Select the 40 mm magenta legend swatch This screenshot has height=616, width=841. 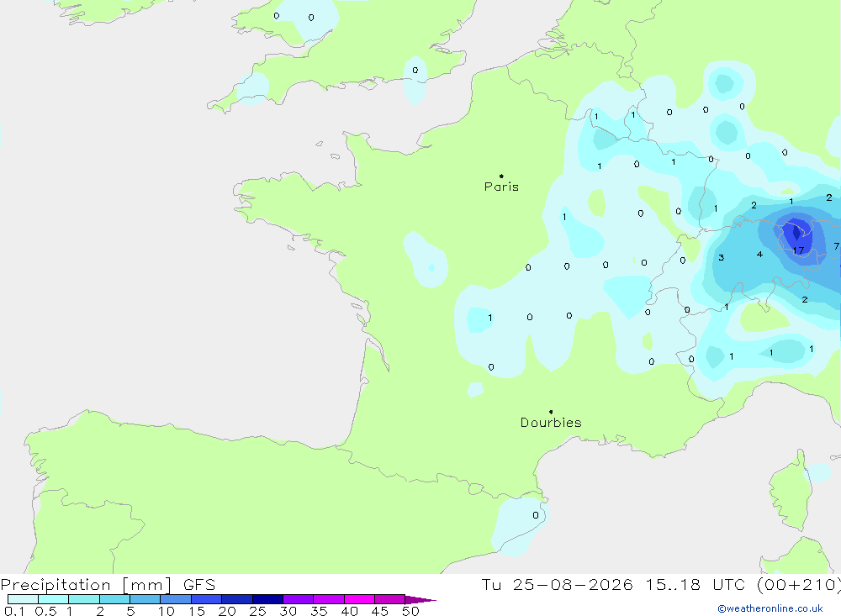pos(359,599)
